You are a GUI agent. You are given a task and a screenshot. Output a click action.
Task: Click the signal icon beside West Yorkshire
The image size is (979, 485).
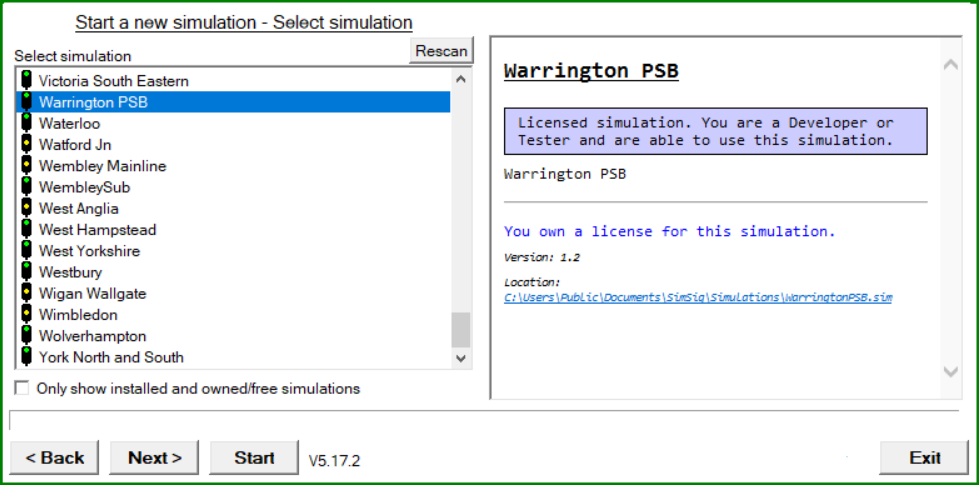(26, 250)
